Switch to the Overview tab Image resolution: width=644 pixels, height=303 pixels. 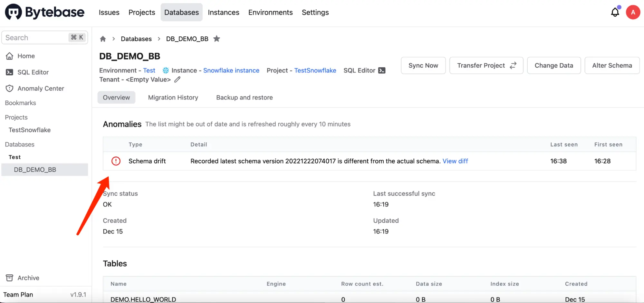(x=116, y=98)
